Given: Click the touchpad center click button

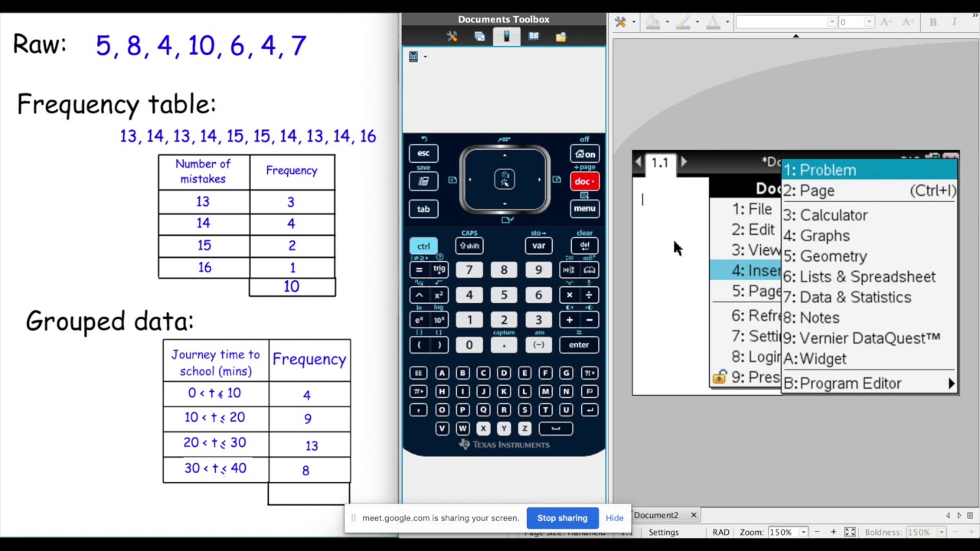Looking at the screenshot, I should pos(505,179).
